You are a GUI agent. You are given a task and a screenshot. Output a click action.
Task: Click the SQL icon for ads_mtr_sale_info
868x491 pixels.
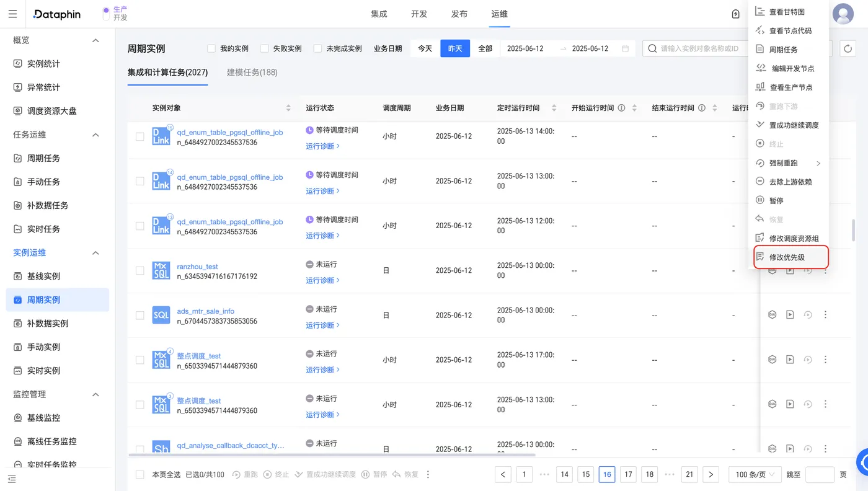coord(161,315)
